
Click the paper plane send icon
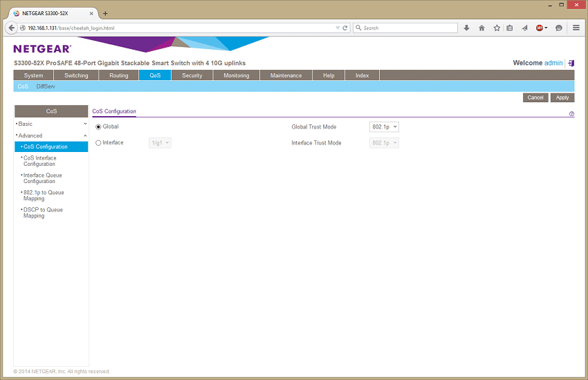(x=524, y=28)
